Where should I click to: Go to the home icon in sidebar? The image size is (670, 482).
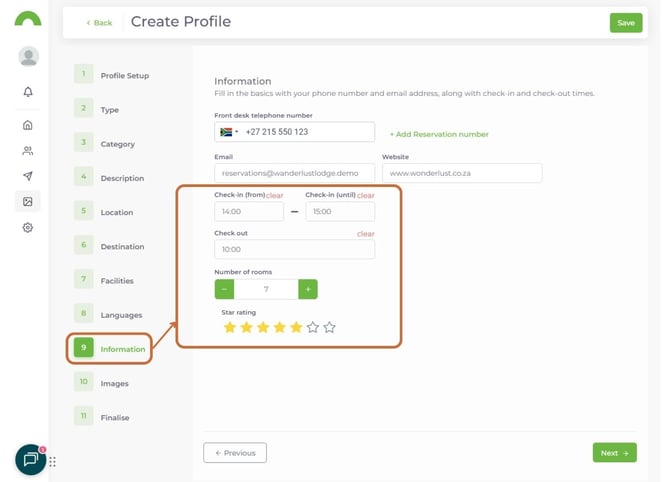coord(28,125)
